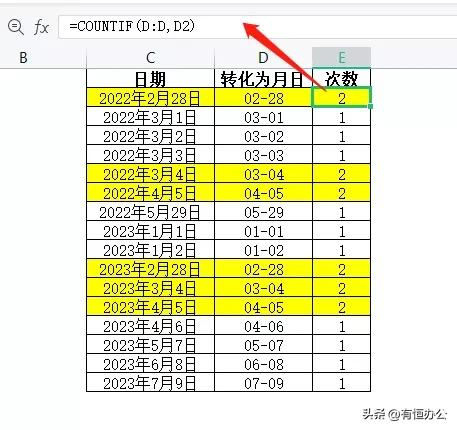This screenshot has height=430, width=457.
Task: Select cell 2022年3月3日
Action: [x=150, y=154]
